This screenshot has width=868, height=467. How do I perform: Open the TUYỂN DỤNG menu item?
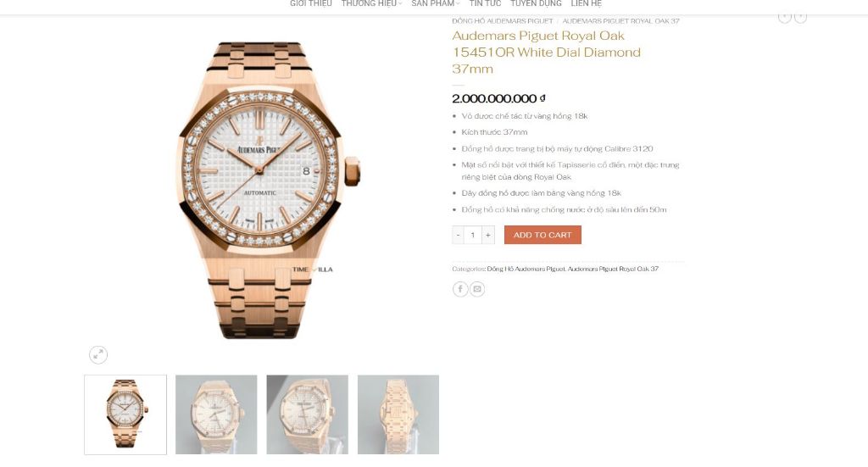pyautogui.click(x=536, y=3)
